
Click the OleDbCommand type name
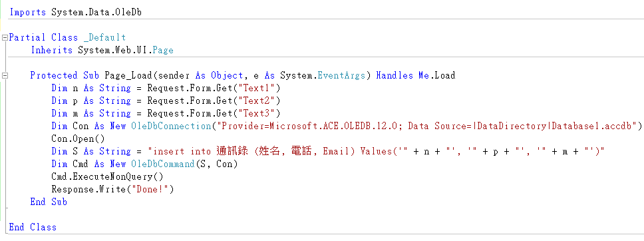click(162, 164)
